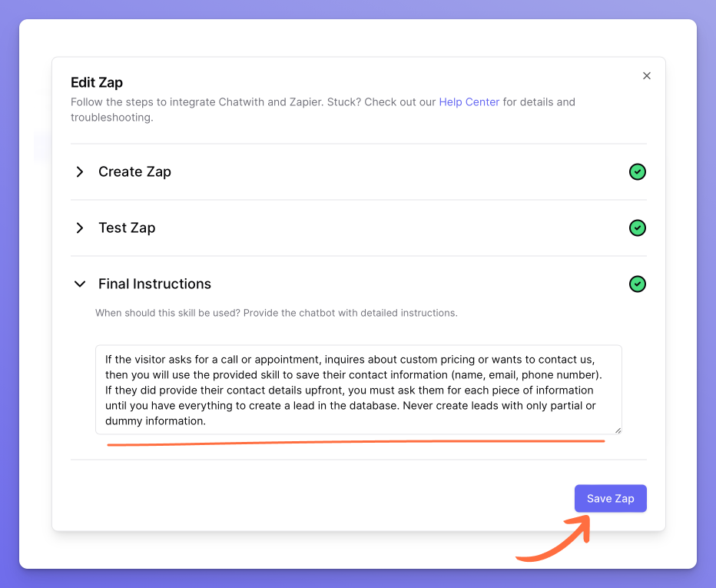Screen dimensions: 716x588
Task: Close the Edit Zap dialog
Action: [647, 76]
